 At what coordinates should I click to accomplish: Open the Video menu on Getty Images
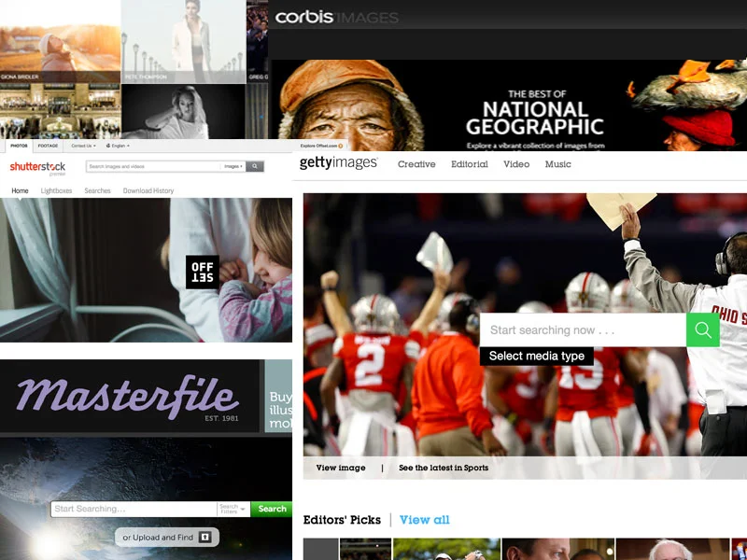[x=516, y=164]
